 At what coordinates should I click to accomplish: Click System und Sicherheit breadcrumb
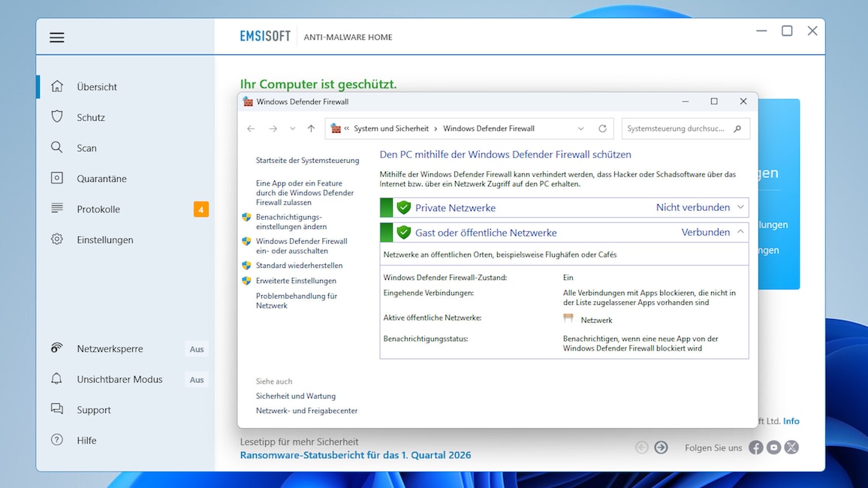(390, 128)
